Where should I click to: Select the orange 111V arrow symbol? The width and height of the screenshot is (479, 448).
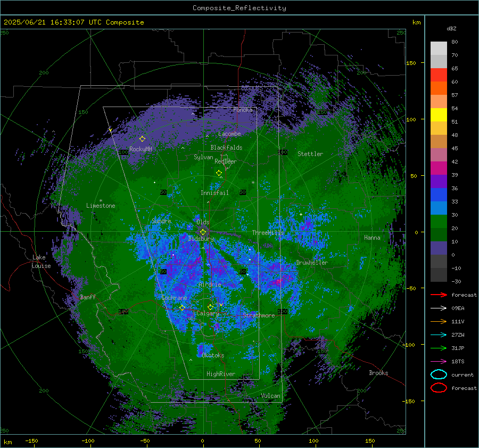coord(439,321)
